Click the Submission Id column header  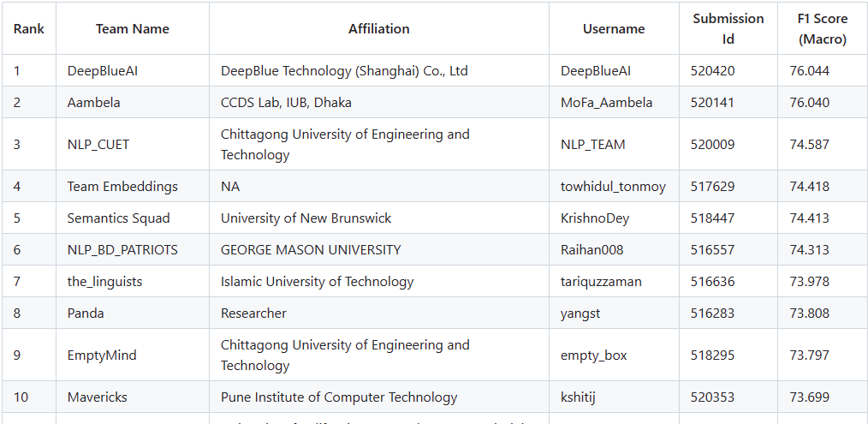tap(728, 29)
